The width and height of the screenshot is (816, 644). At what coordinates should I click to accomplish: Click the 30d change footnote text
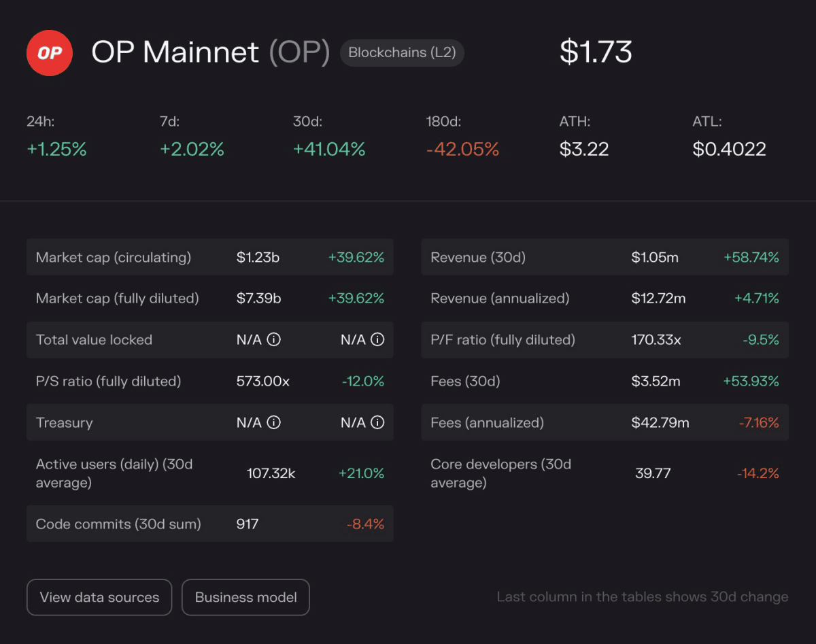(x=643, y=596)
